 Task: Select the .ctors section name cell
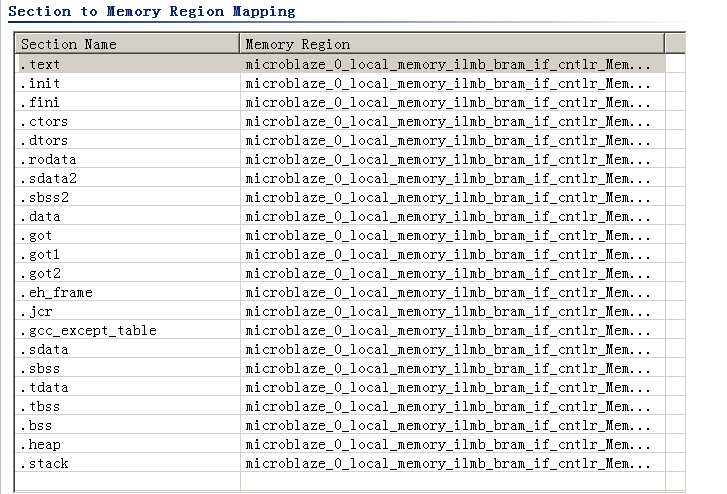click(x=128, y=121)
